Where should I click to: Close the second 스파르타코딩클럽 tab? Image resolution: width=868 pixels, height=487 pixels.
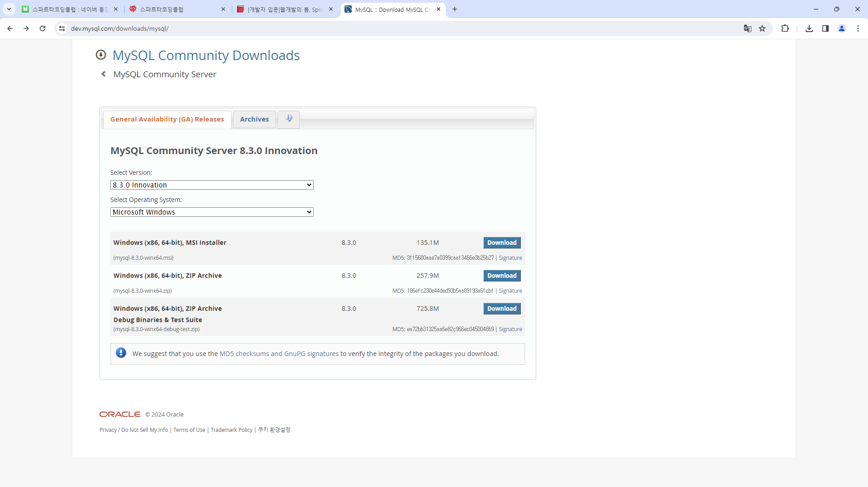coord(223,9)
